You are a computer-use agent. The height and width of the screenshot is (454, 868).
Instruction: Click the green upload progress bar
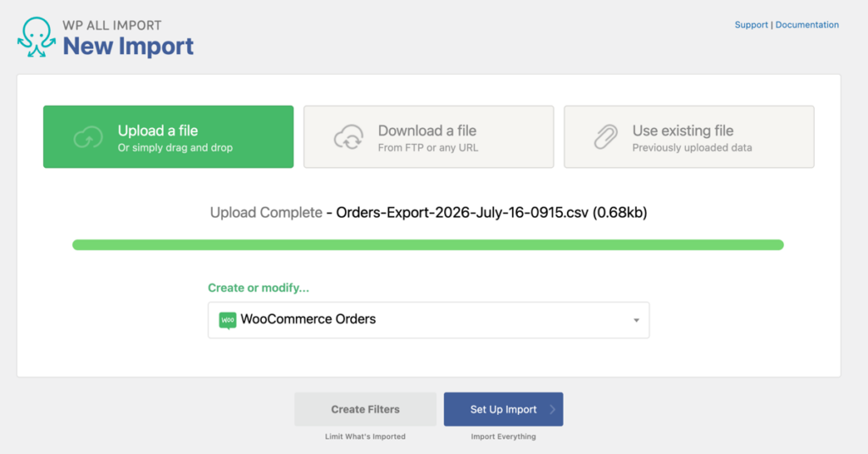click(428, 245)
